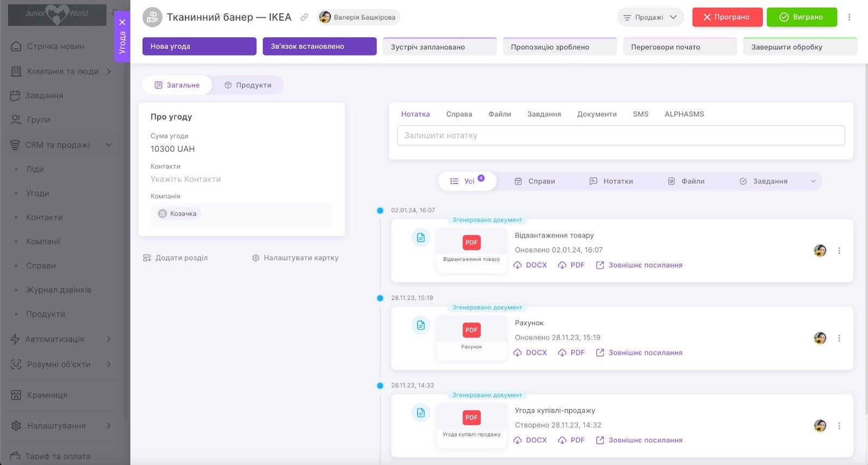Download PDF of Угода купівлі-продажу

(x=571, y=440)
